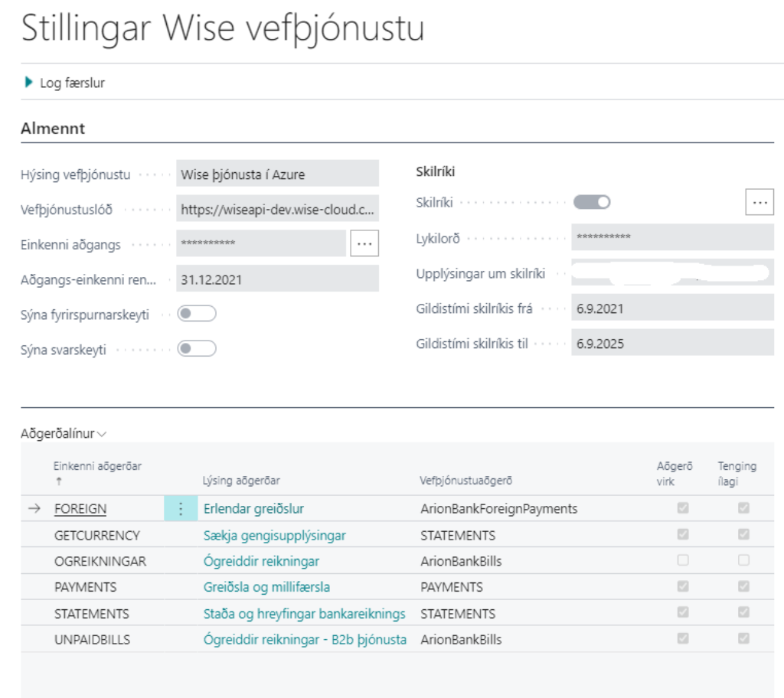Click the Lýsing aðgerðar column header

241,481
